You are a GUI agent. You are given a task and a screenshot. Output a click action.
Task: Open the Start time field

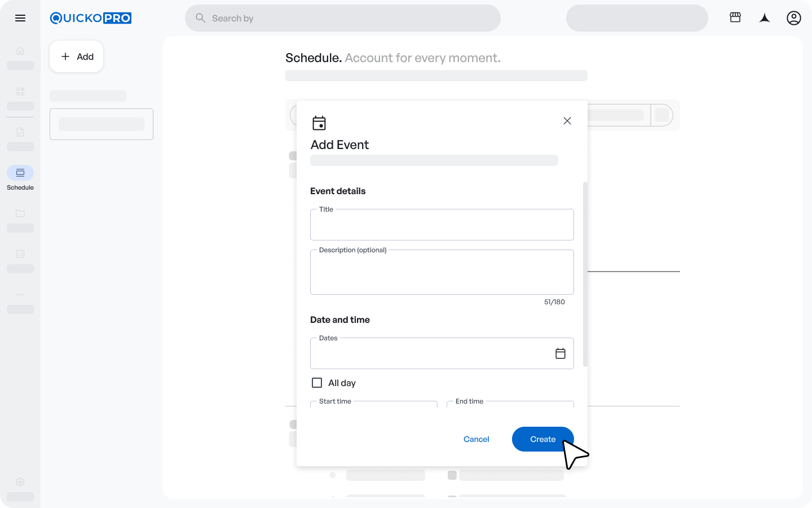click(x=374, y=404)
